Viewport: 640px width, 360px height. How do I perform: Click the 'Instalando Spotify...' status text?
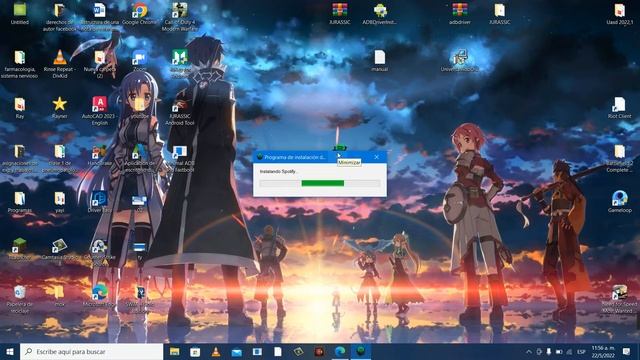(279, 171)
